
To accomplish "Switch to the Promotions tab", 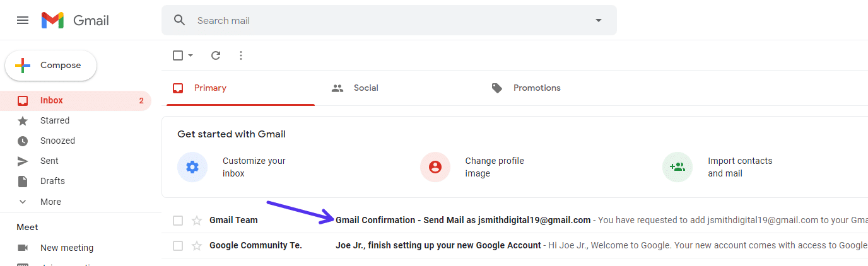I will [x=536, y=88].
